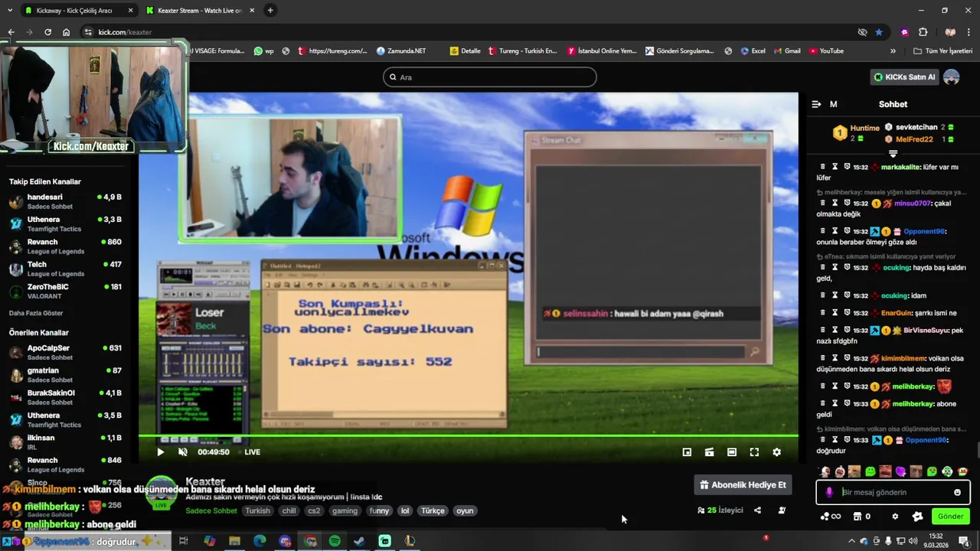Click KICKs Satın Al button
980x551 pixels.
pos(904,77)
